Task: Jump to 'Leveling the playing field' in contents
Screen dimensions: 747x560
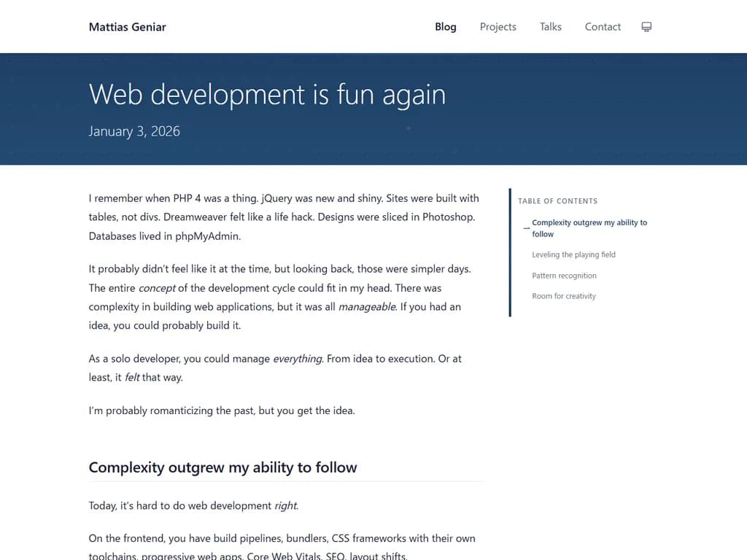Action: pos(573,254)
